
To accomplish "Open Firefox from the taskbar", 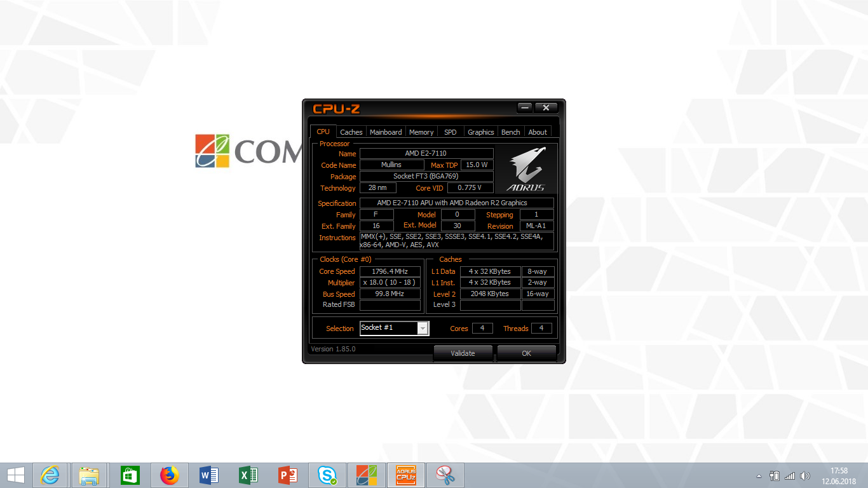I will [x=169, y=475].
